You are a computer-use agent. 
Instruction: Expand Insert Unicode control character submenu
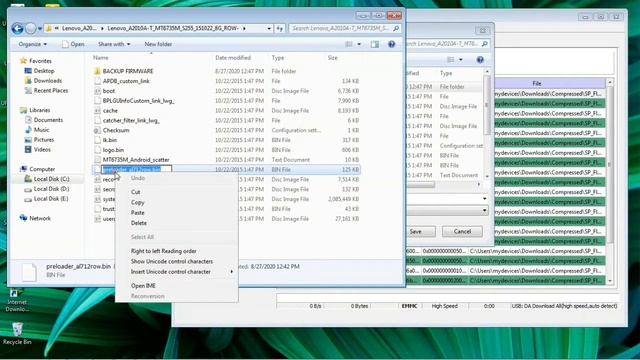[177, 272]
